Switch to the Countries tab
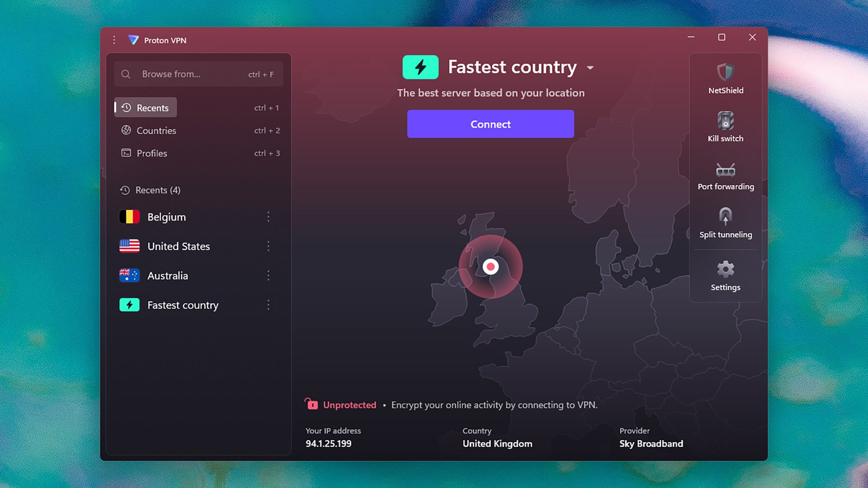The height and width of the screenshot is (488, 868). [156, 131]
